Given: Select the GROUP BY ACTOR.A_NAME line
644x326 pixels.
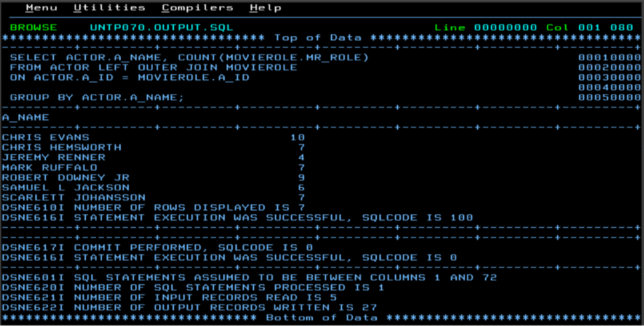Looking at the screenshot, I should [x=97, y=97].
